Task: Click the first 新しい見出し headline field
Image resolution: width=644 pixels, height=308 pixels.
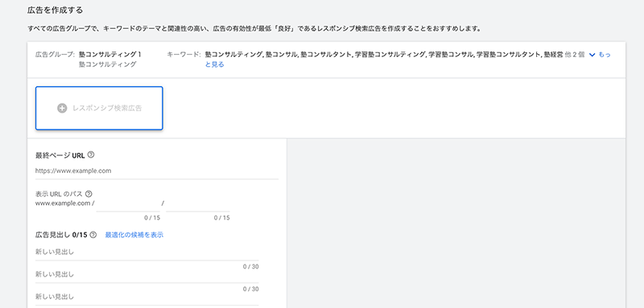Action: coord(147,253)
